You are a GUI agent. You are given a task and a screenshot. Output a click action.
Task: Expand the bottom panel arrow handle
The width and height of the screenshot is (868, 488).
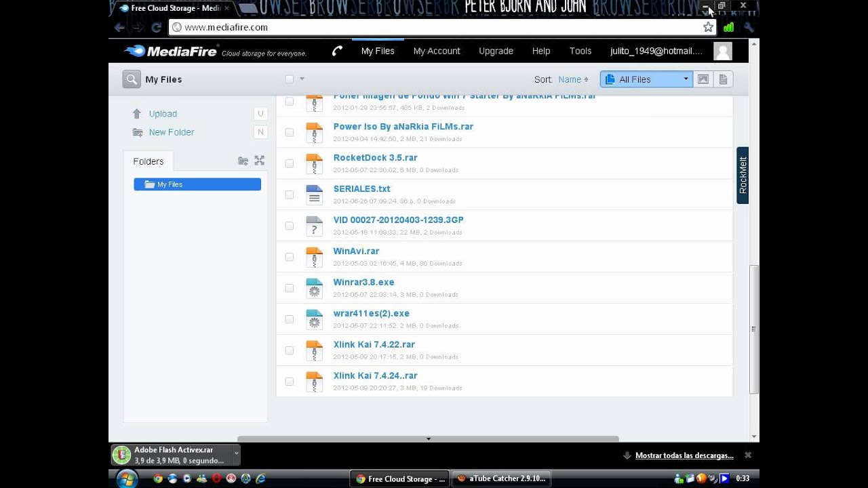428,439
